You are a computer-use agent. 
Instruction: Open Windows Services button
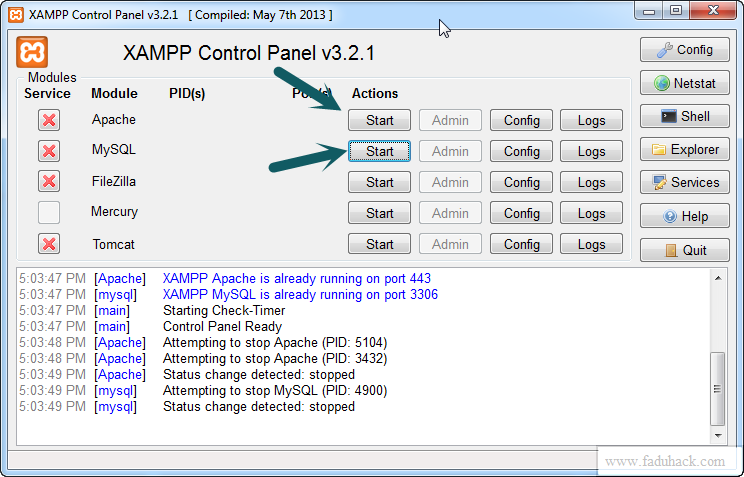(x=685, y=182)
